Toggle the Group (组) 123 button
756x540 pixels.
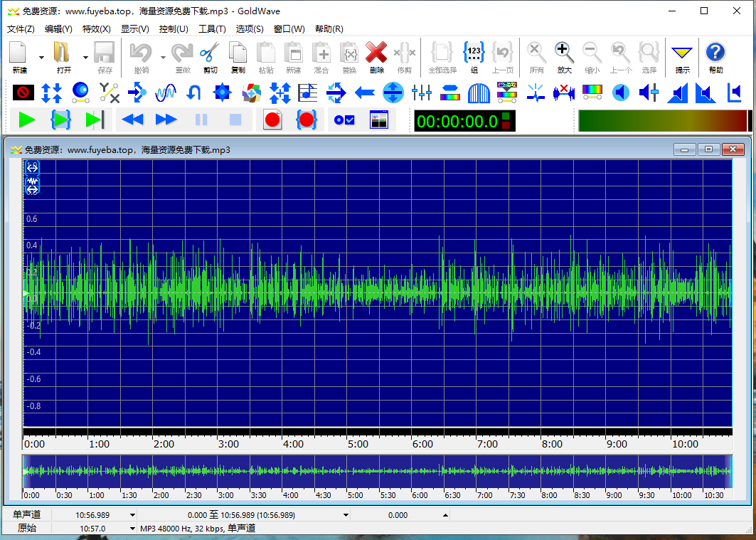(474, 53)
